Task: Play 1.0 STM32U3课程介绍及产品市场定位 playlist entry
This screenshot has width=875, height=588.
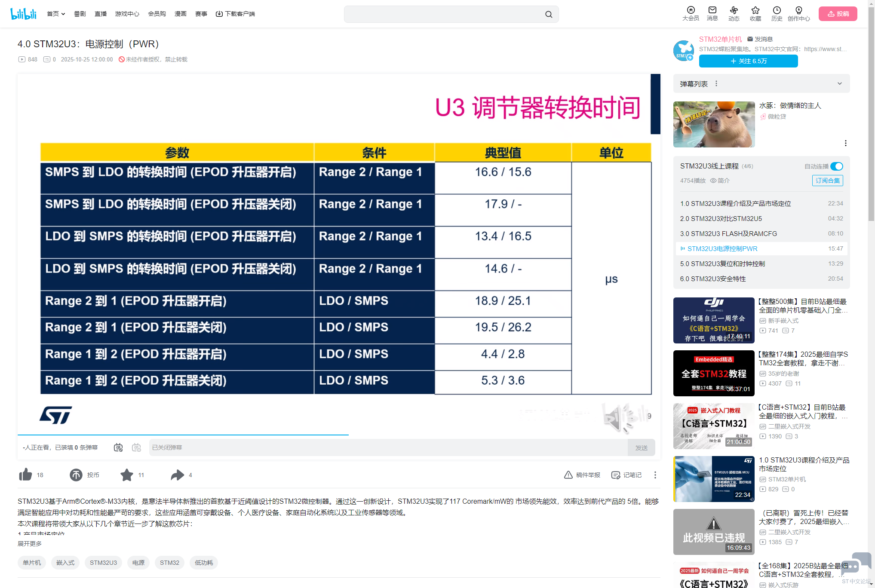Action: coord(761,203)
